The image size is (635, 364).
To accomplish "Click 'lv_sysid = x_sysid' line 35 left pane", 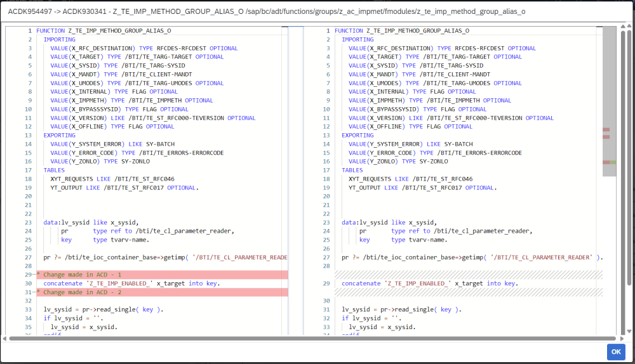I will coord(84,327).
